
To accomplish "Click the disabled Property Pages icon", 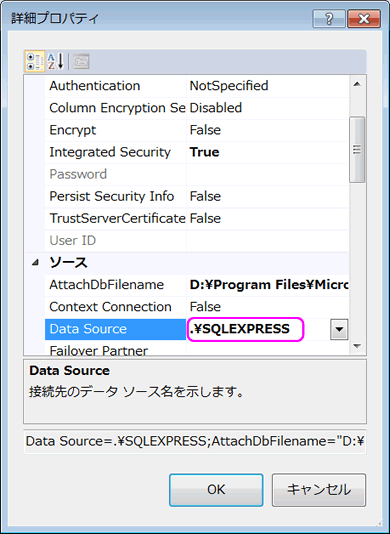I will [81, 62].
